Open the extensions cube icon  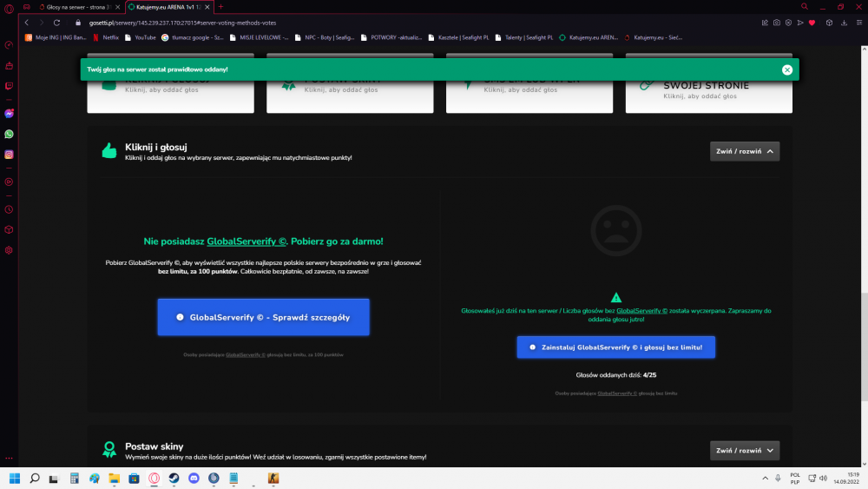coord(829,23)
